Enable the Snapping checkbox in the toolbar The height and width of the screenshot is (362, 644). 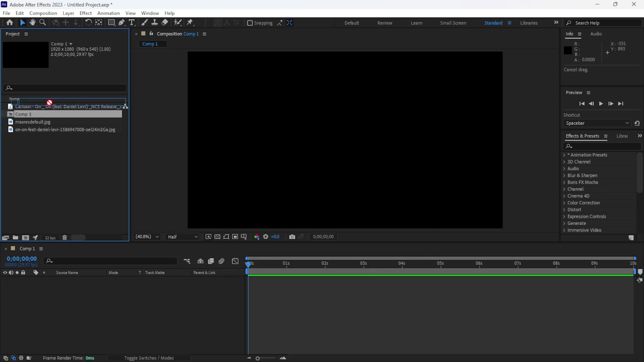[250, 23]
